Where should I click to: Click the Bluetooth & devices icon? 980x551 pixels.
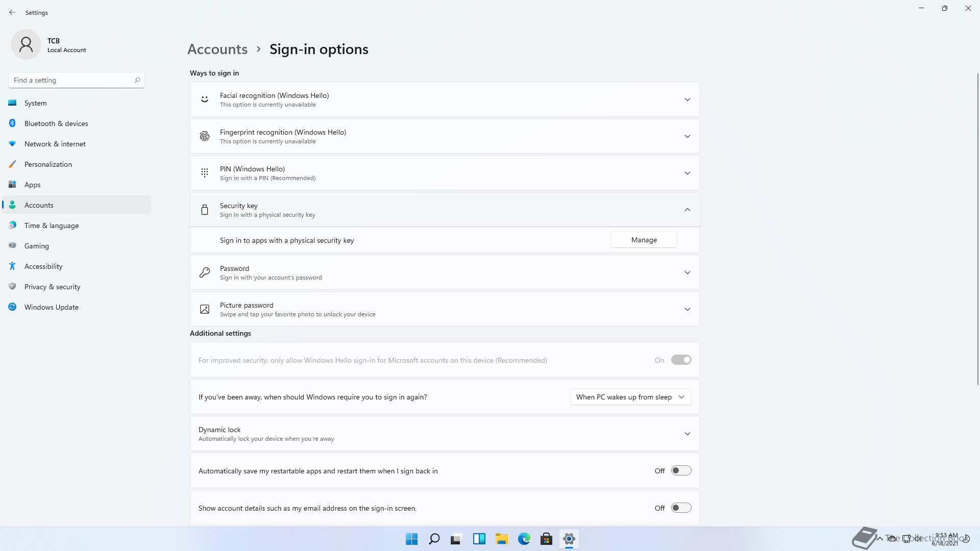tap(12, 123)
